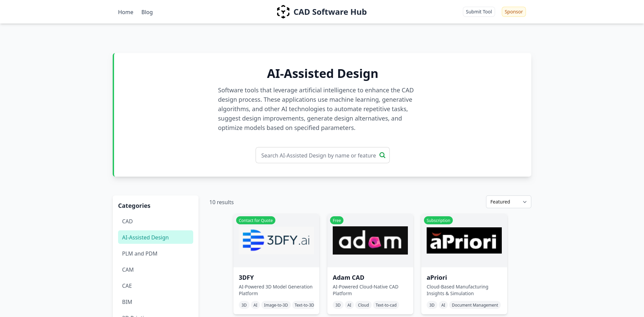
Task: Select the BIM category
Action: (156, 302)
